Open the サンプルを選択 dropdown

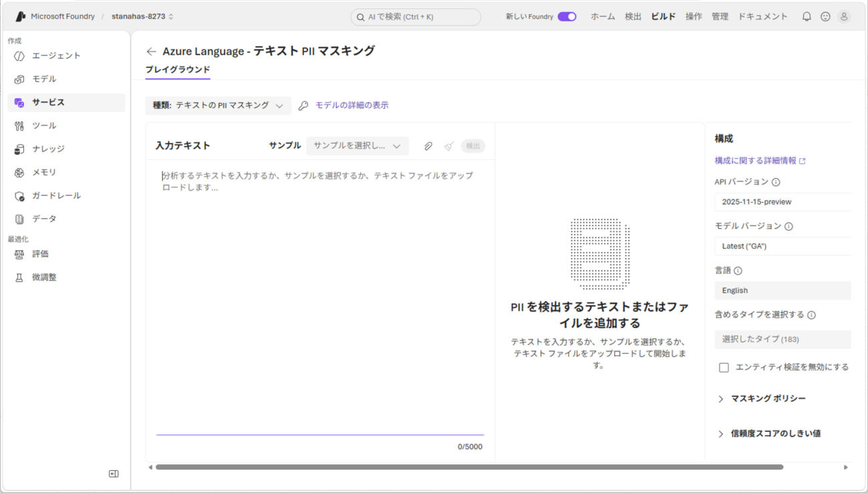tap(357, 146)
